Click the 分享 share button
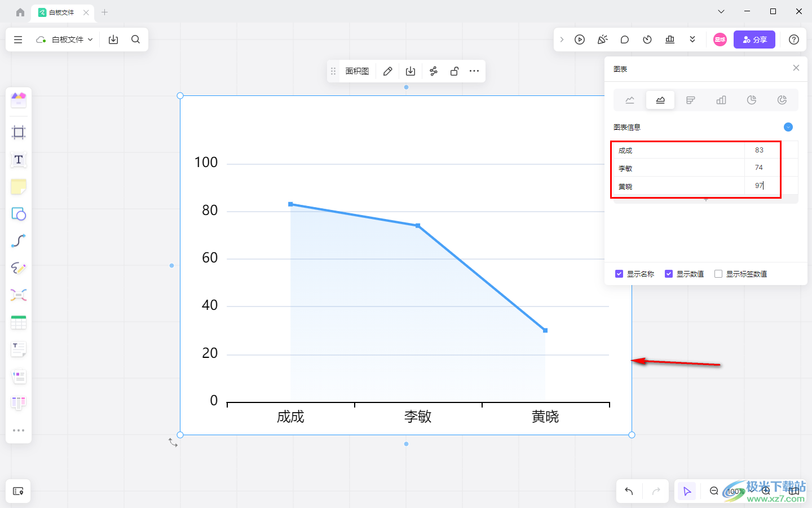Screen dimensions: 812x508 coord(754,40)
